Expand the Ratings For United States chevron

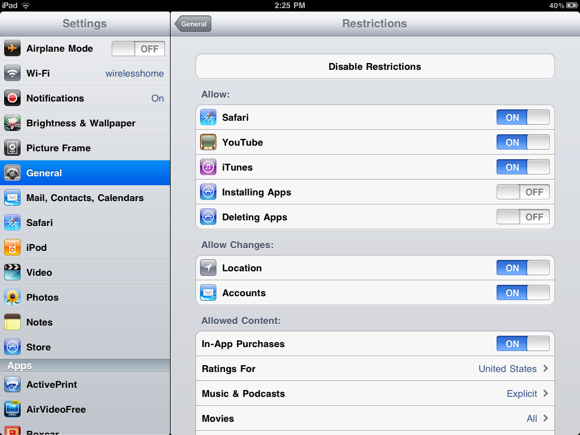[546, 368]
